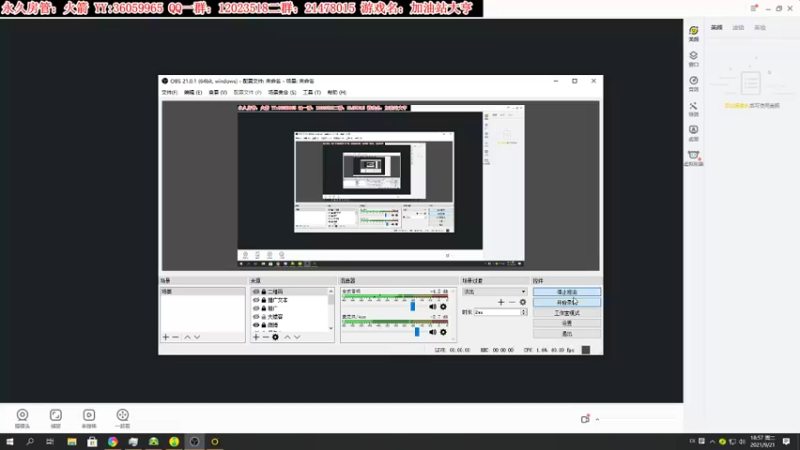Open OBS 编辑(E) menu
800x450 pixels.
point(193,92)
